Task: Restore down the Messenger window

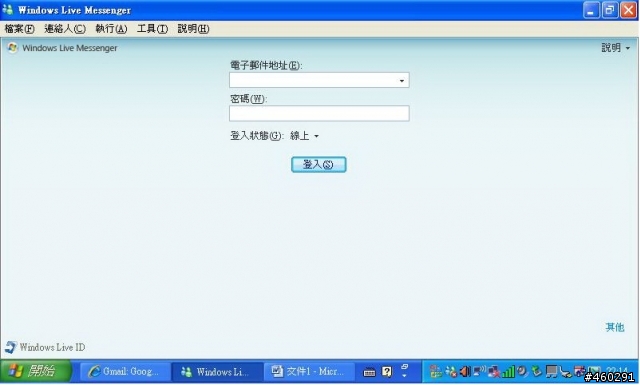Action: pos(610,10)
